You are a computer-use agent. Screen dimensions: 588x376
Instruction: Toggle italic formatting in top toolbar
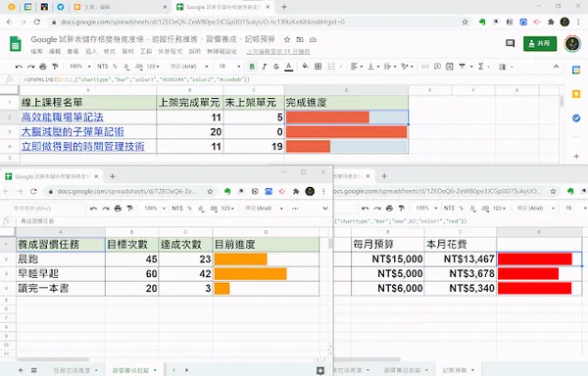coord(265,67)
